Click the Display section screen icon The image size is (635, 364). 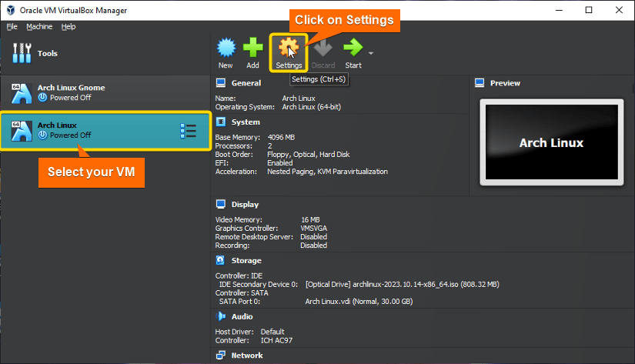(x=221, y=204)
